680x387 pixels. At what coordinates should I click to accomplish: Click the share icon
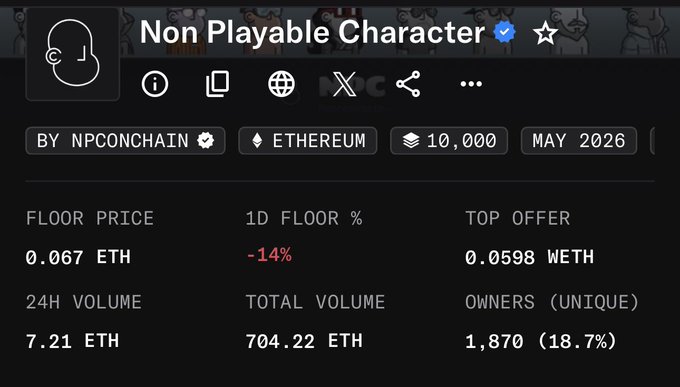click(x=408, y=84)
